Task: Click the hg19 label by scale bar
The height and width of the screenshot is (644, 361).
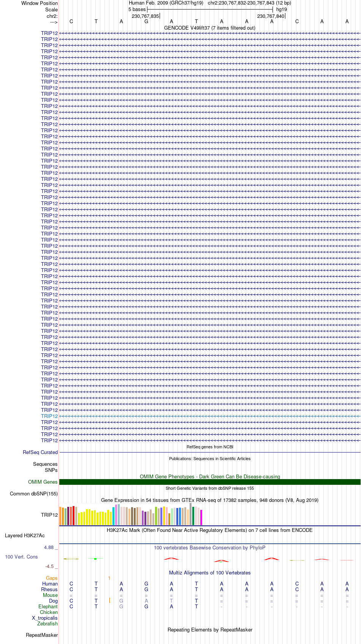Action: tap(282, 9)
